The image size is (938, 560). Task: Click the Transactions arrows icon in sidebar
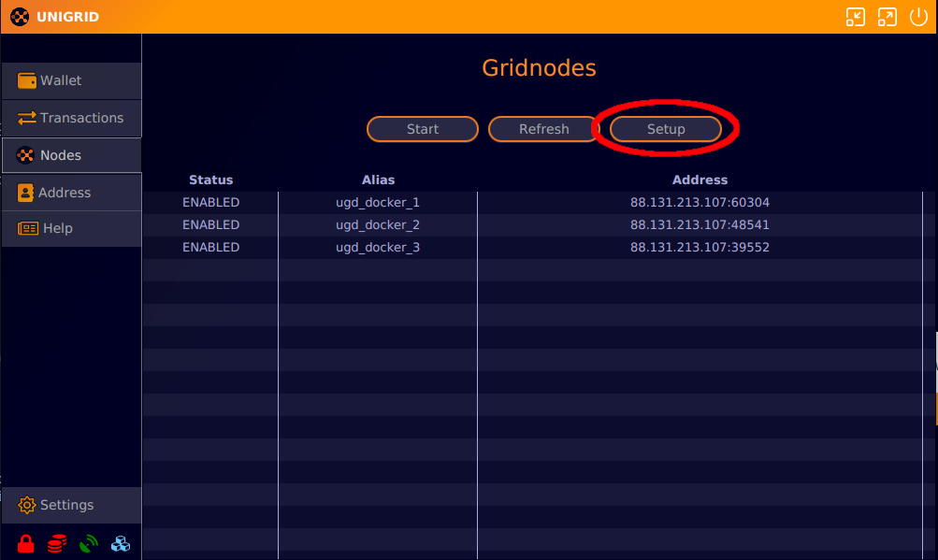[27, 118]
